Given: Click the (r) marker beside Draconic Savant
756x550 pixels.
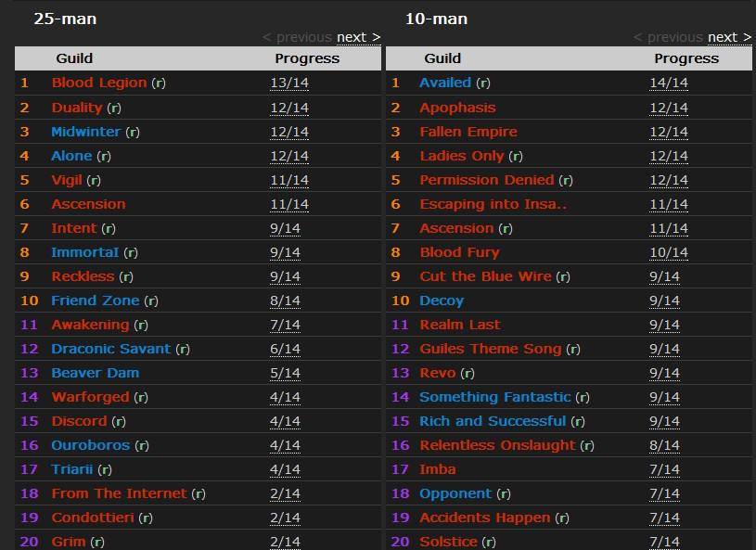Looking at the screenshot, I should point(182,349).
